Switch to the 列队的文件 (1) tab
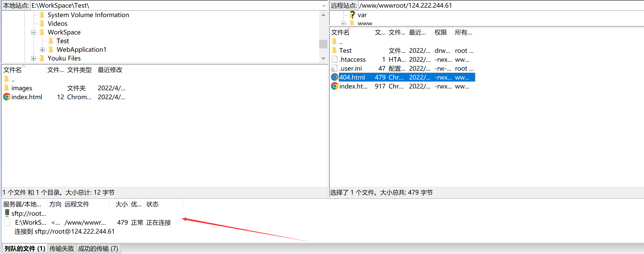 point(25,249)
